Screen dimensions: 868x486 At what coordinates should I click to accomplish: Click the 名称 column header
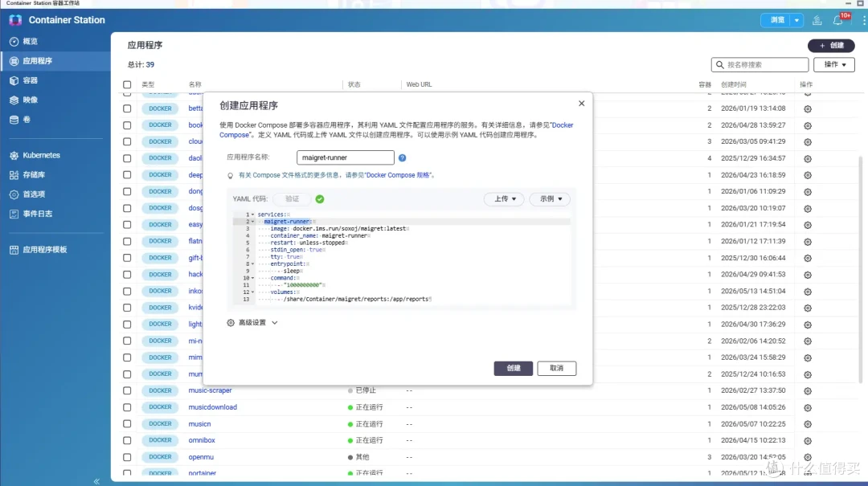[194, 84]
